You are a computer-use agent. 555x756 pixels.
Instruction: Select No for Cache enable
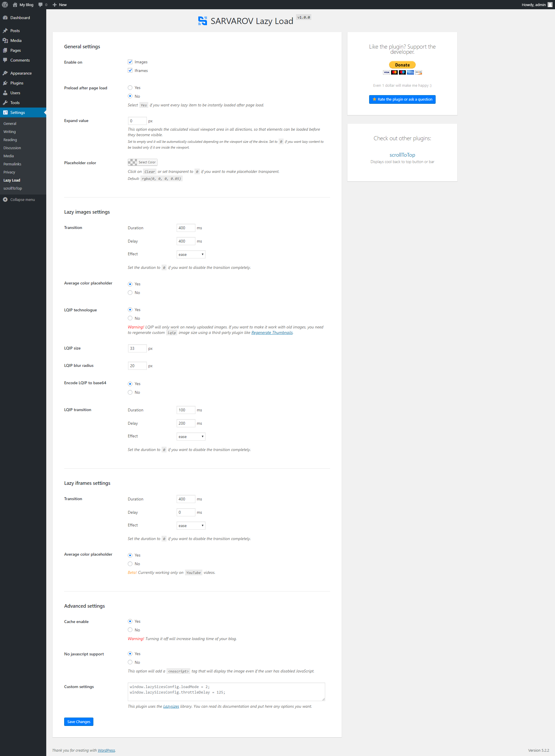(x=130, y=630)
